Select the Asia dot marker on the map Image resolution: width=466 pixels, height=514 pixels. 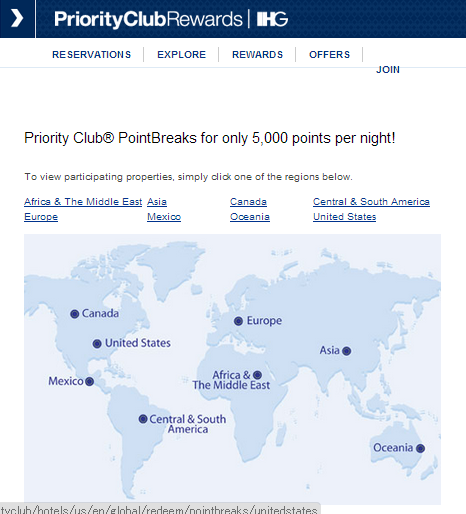pyautogui.click(x=347, y=351)
